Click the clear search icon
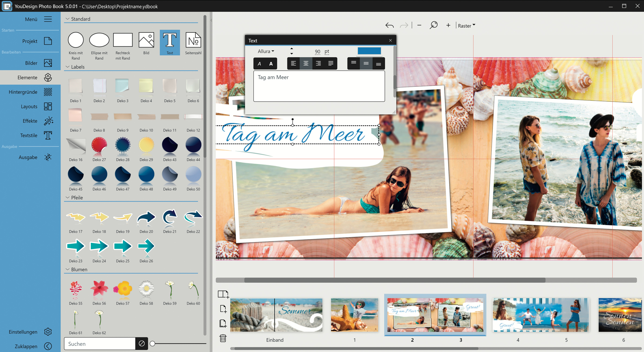This screenshot has height=352, width=644. 142,343
